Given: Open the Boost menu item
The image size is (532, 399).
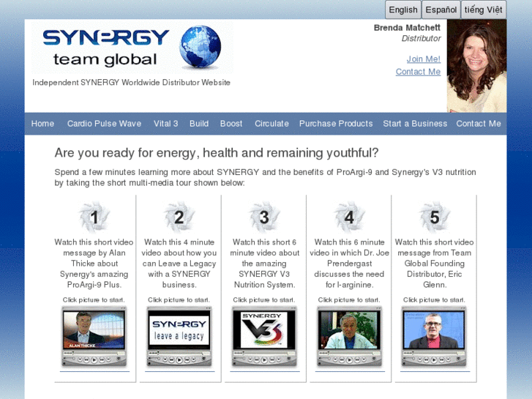Looking at the screenshot, I should [231, 124].
